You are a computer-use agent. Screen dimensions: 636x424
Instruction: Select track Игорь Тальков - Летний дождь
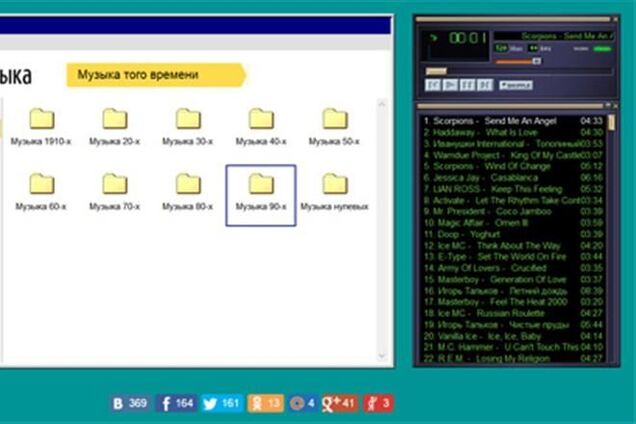point(513,291)
